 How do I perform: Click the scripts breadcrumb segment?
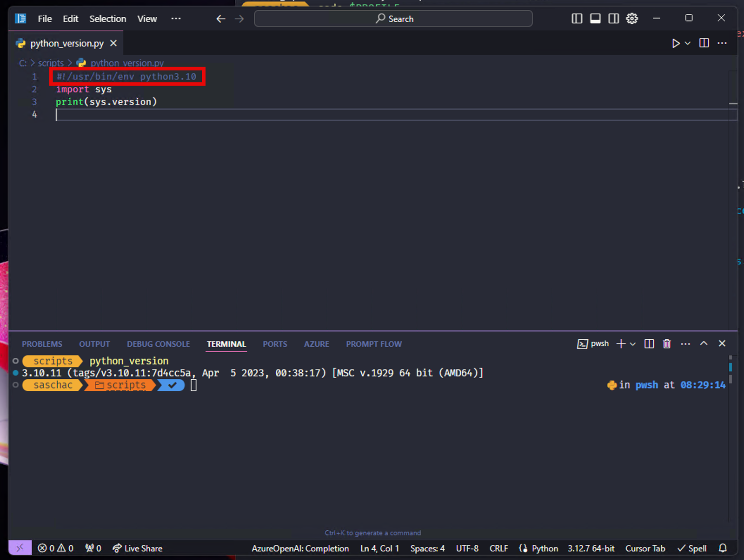point(51,63)
